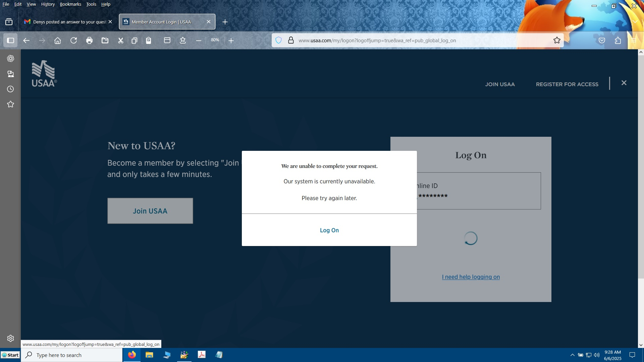The width and height of the screenshot is (644, 362).
Task: Zoom out with the minus button
Action: click(x=199, y=41)
